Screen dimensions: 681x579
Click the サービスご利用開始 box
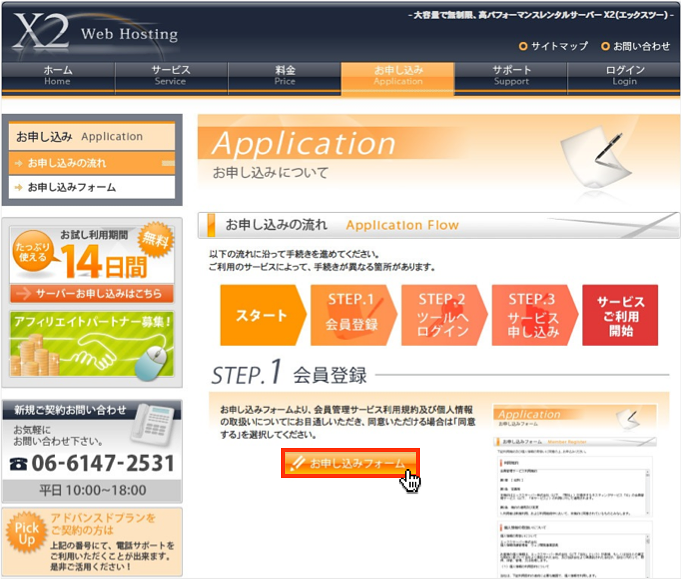[620, 315]
